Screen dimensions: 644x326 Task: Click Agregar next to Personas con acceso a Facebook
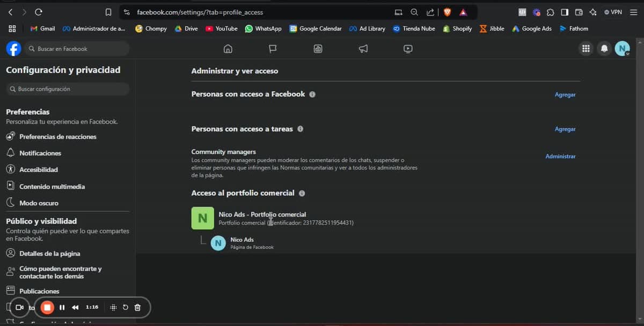pyautogui.click(x=565, y=94)
